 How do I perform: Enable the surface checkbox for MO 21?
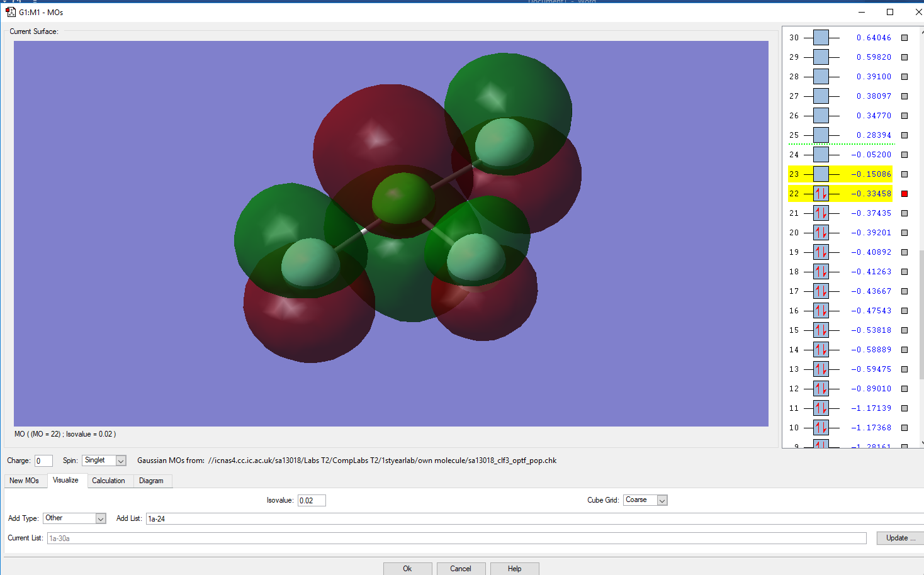click(x=904, y=213)
